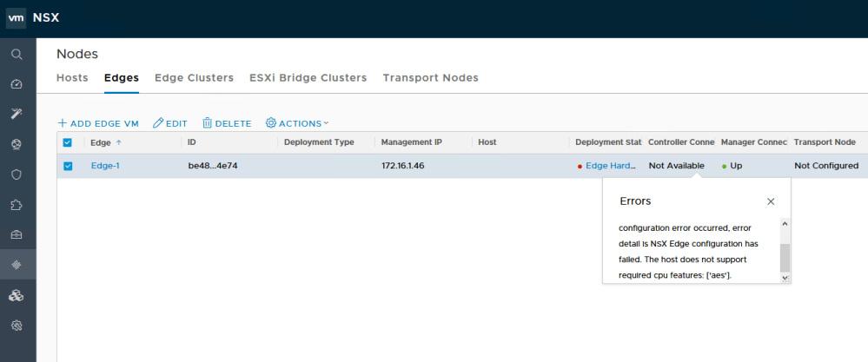
Task: Click the Not Available controller status
Action: click(x=677, y=166)
